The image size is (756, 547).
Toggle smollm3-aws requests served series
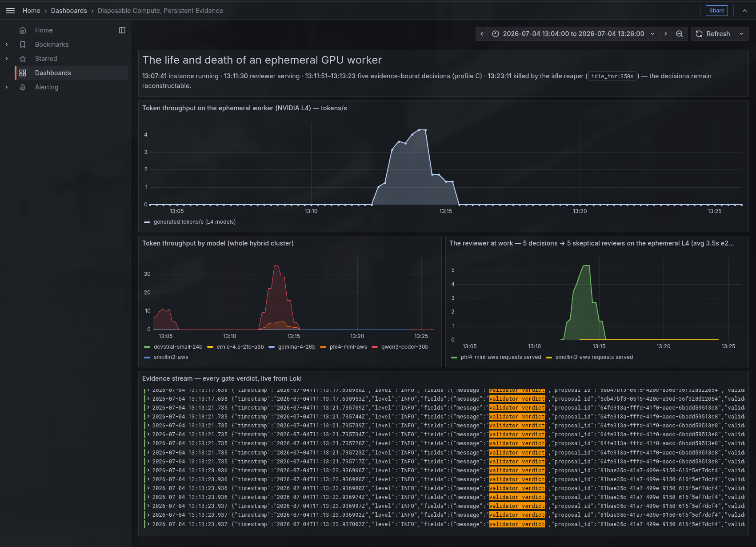pyautogui.click(x=594, y=357)
